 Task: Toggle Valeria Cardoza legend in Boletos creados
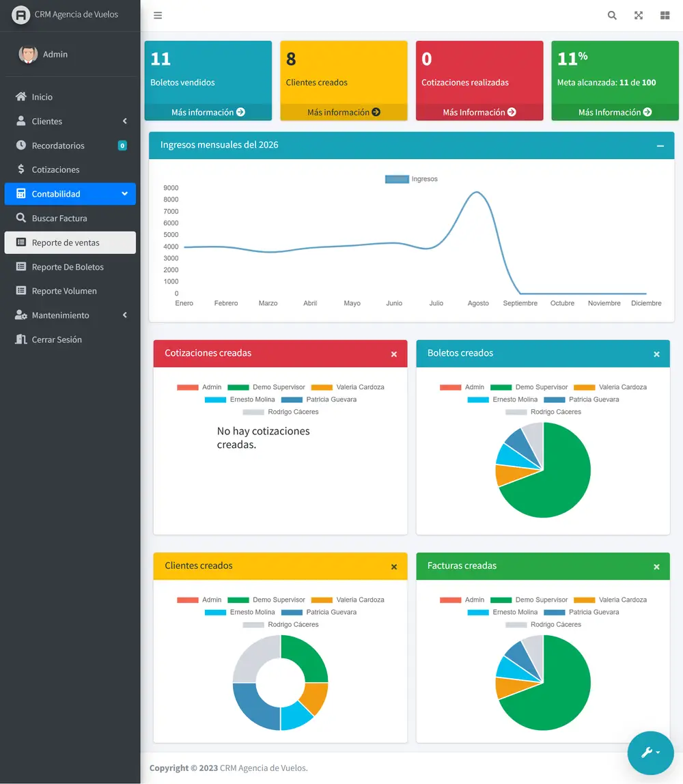(x=610, y=387)
